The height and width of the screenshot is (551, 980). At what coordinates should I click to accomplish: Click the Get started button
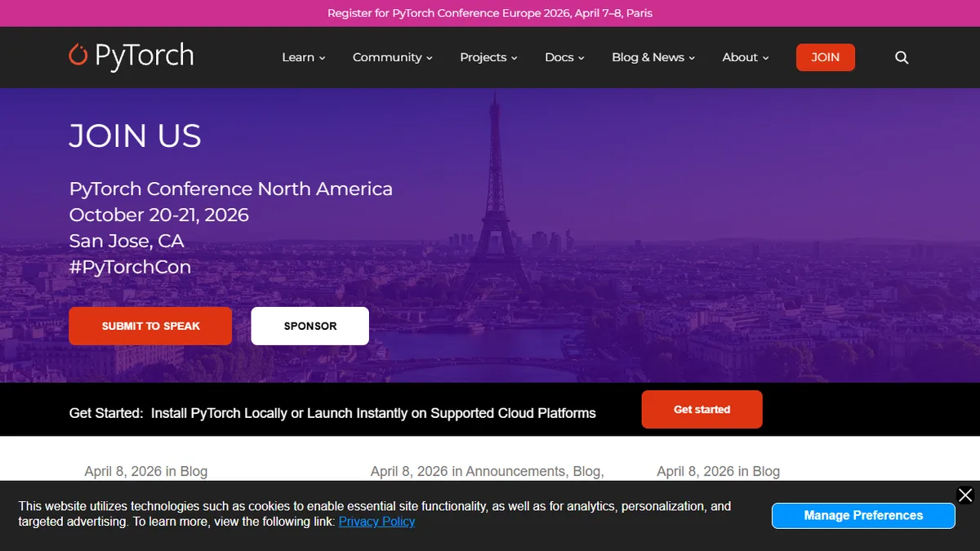[x=702, y=409]
